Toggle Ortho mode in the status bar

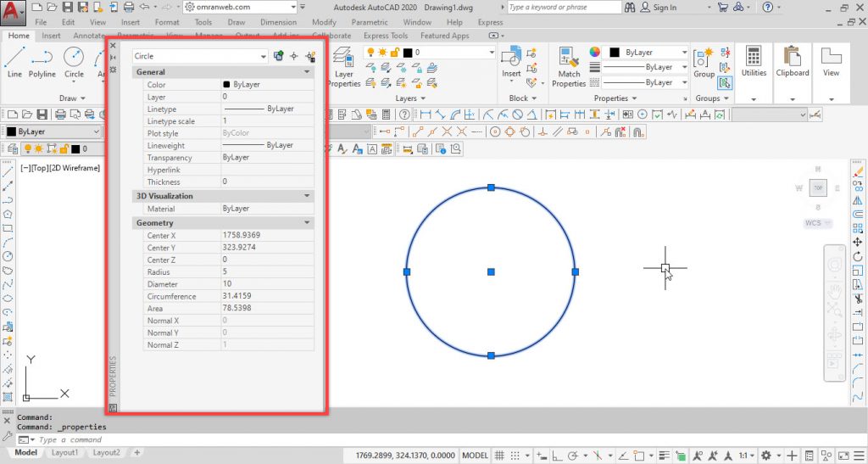(556, 456)
